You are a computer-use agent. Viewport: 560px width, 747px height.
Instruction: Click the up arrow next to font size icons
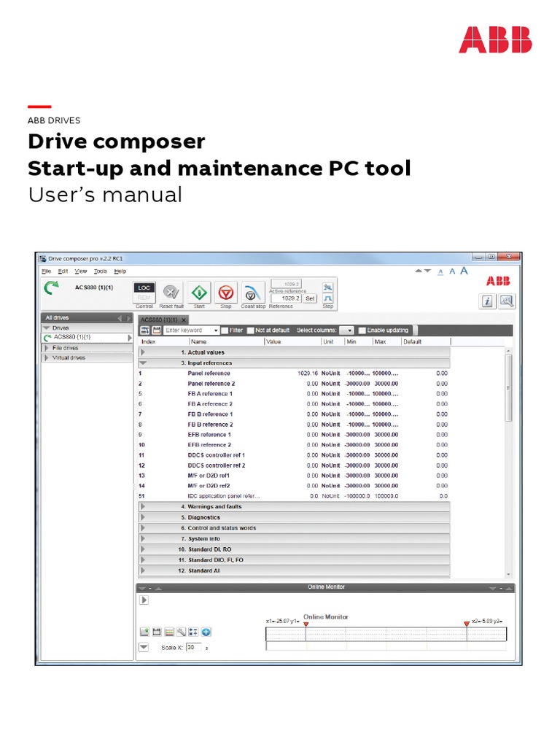tap(419, 271)
